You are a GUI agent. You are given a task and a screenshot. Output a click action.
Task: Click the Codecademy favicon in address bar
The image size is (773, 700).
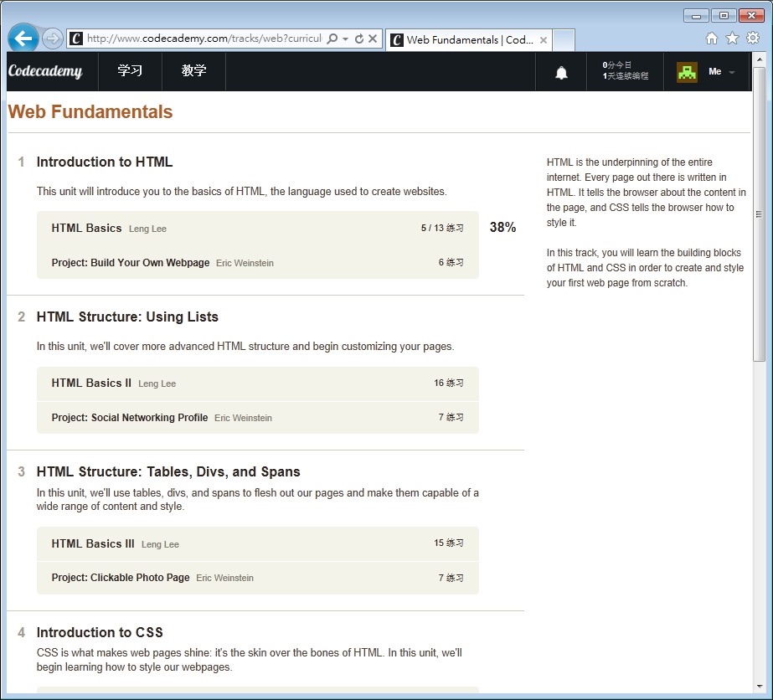point(76,39)
